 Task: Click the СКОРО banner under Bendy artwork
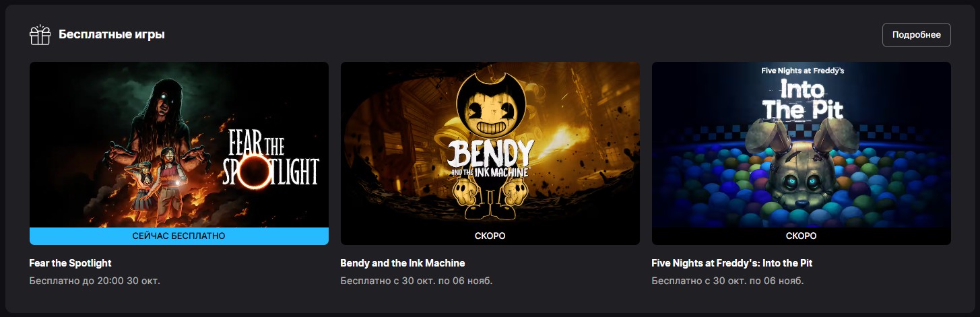(x=490, y=236)
